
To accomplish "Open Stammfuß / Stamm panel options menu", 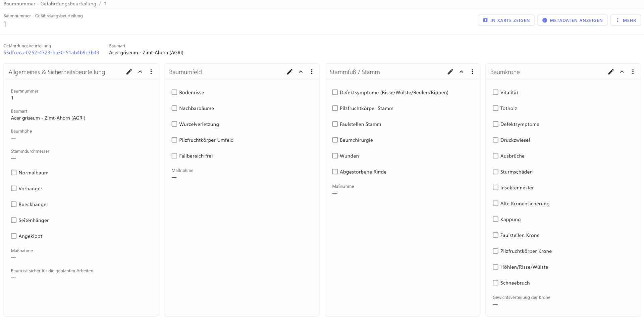I will 472,72.
